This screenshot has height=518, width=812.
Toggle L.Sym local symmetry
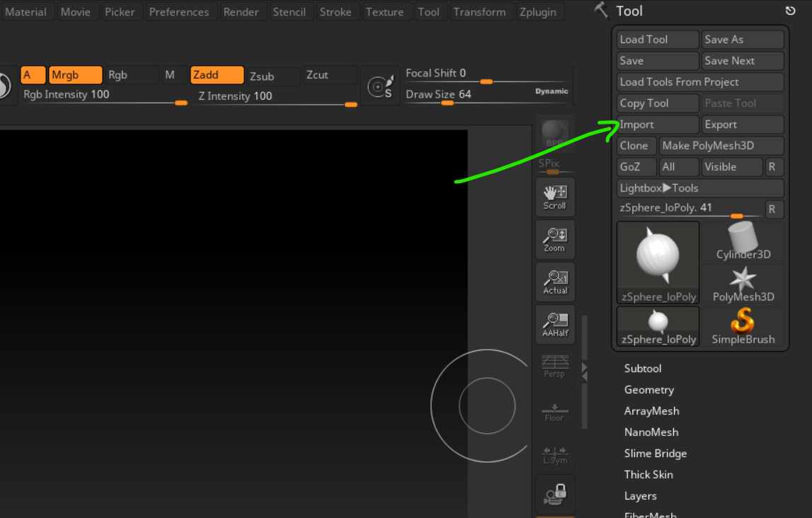pos(554,455)
